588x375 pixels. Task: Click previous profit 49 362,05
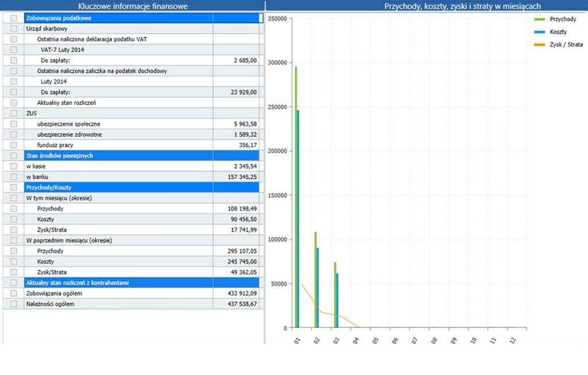point(243,272)
